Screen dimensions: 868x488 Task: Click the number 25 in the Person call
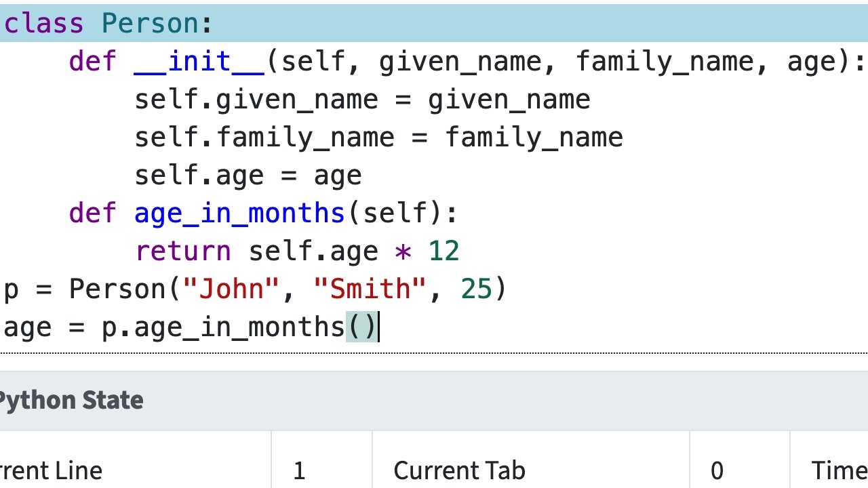coord(476,289)
